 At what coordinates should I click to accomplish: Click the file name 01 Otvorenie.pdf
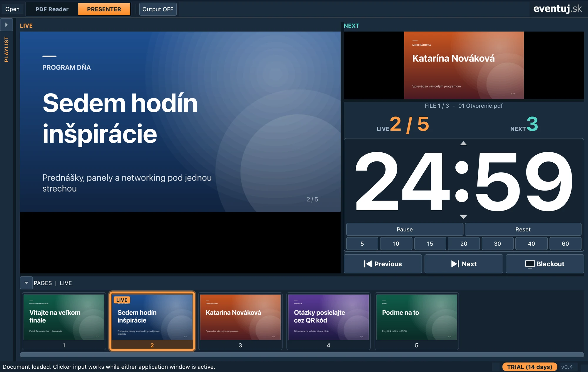(x=480, y=106)
